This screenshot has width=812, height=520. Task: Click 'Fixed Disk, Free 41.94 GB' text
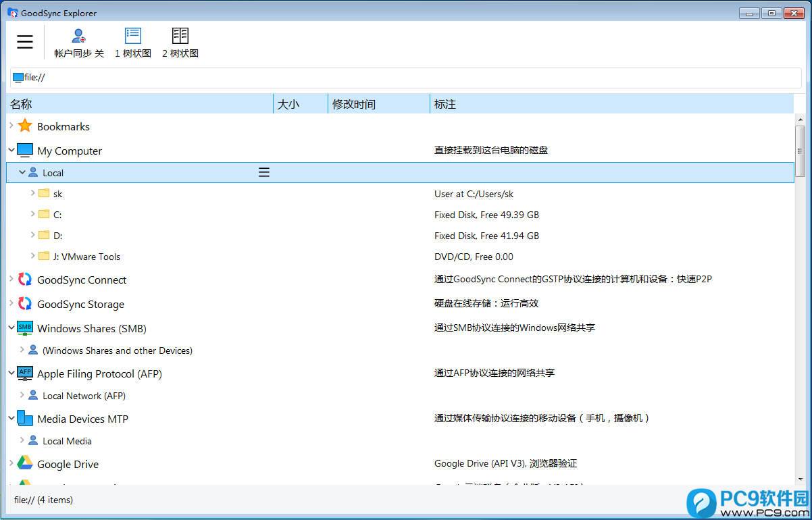pos(486,236)
